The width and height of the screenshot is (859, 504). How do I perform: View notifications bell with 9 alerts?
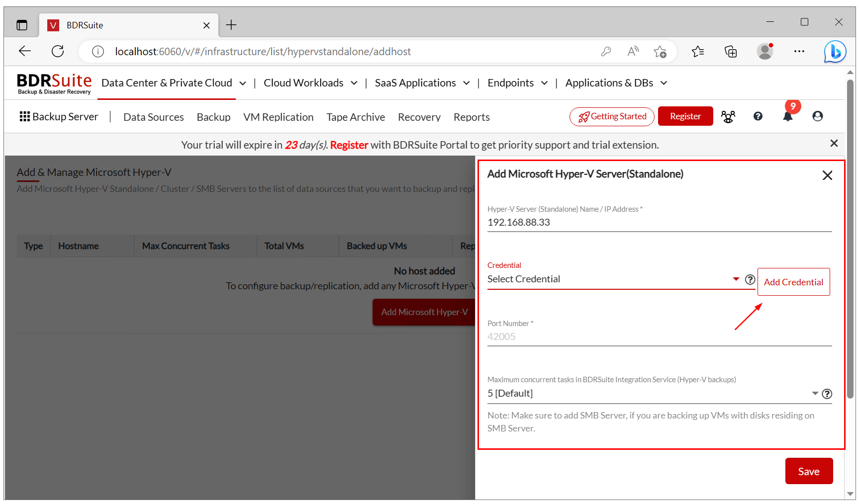pyautogui.click(x=788, y=116)
